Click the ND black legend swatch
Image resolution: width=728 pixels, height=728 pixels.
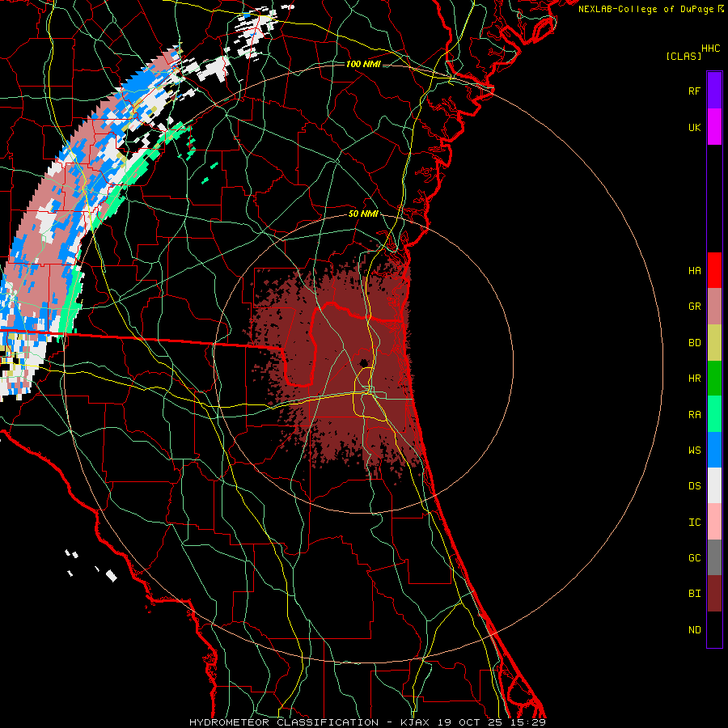click(x=714, y=629)
